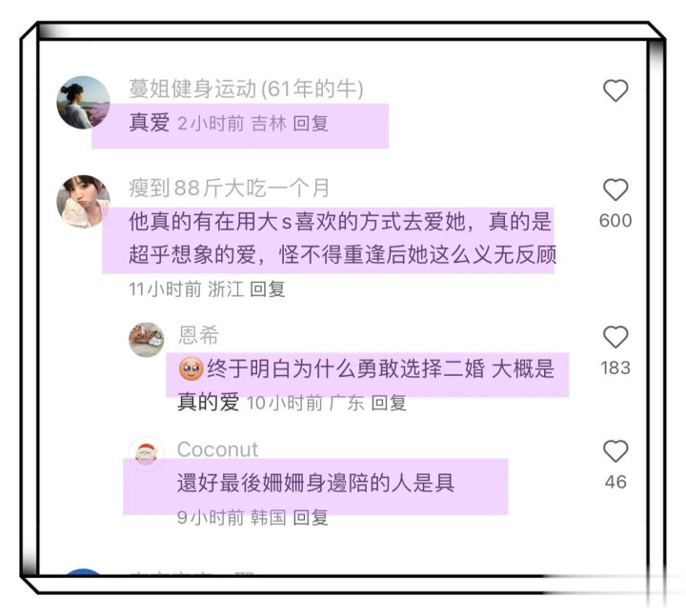Select the comment text about 大s喜欢的方式
Screen dimensions: 686x616
342,238
